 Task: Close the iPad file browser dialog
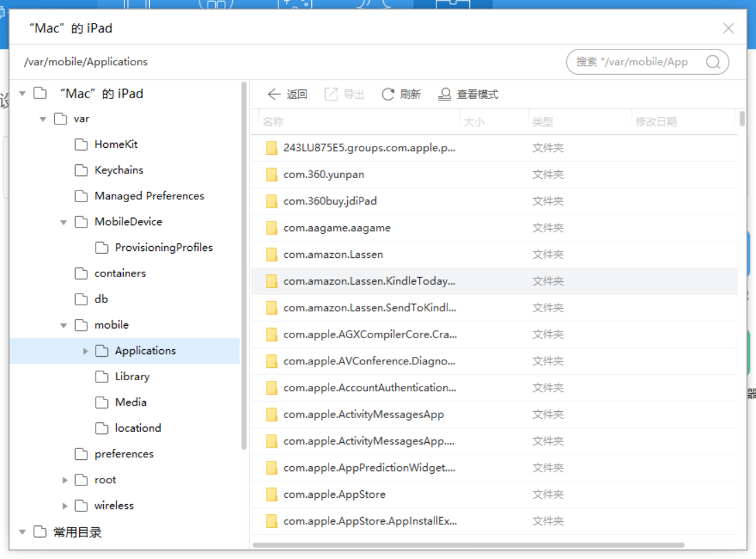[x=728, y=28]
